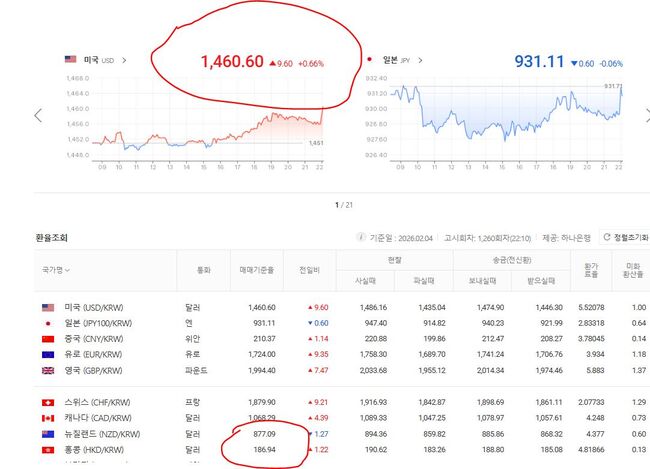
Task: Click the Hong Kong flag in the HKD/KRW row
Action: [48, 449]
